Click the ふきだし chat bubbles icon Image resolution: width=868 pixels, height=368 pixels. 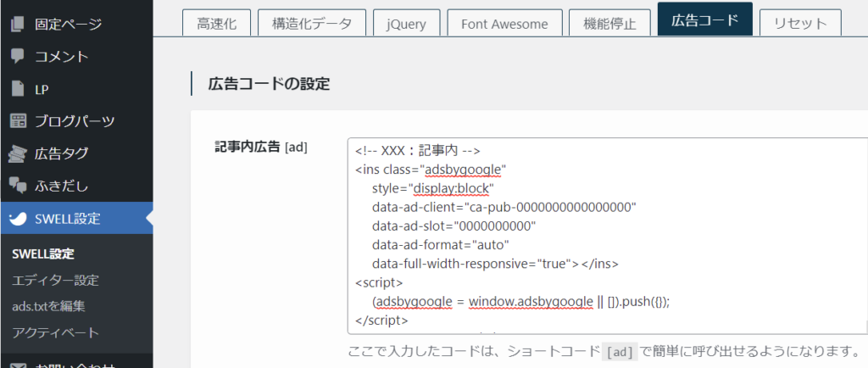(18, 186)
